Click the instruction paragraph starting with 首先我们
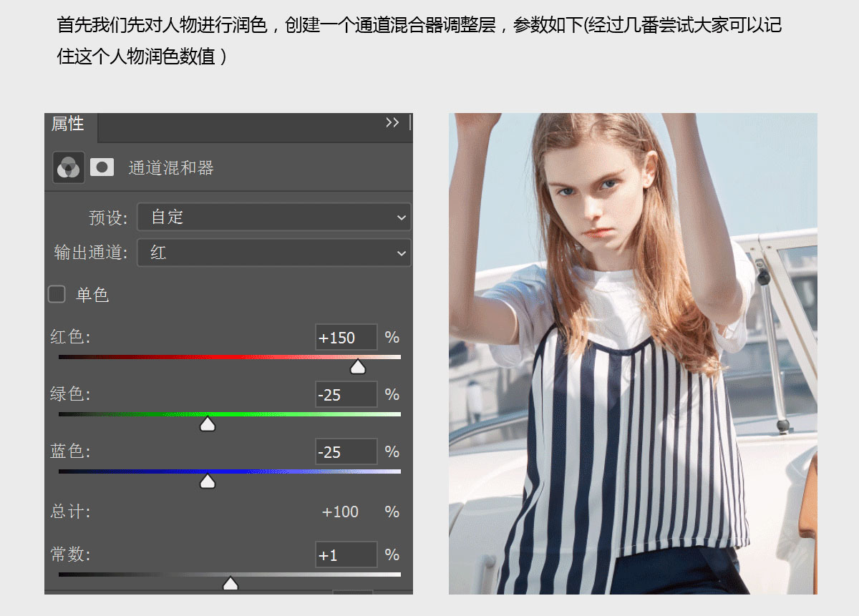The width and height of the screenshot is (859, 616). (419, 41)
